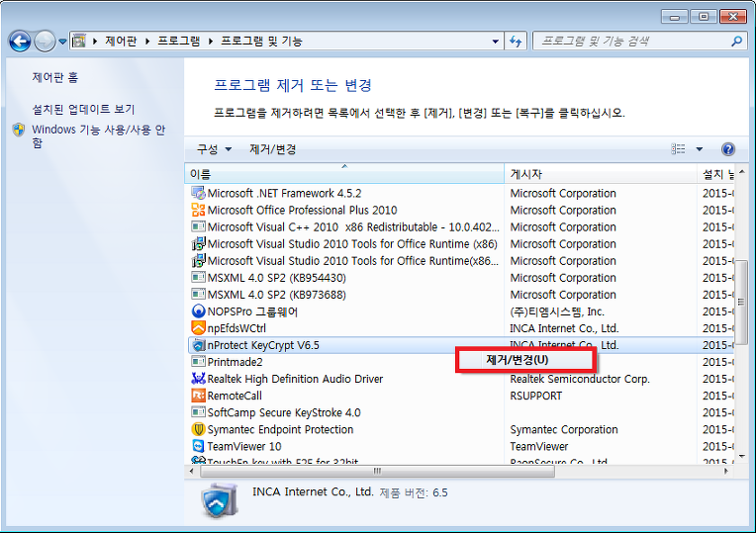Viewport: 756px width, 533px height.
Task: Click the Microsoft Office Professional Plus 2010 icon
Action: (198, 210)
